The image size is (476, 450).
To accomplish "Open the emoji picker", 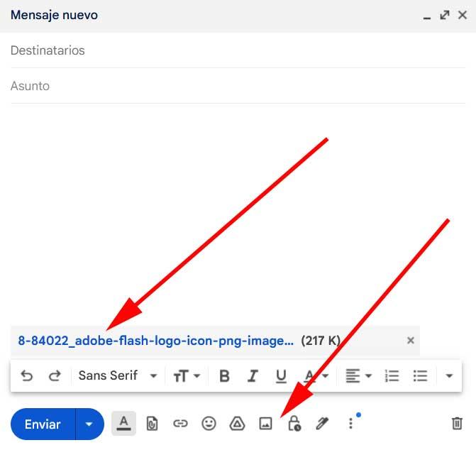I will [209, 424].
